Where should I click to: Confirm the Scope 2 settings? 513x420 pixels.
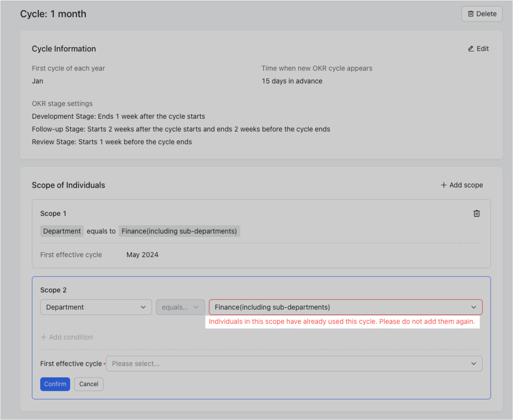coord(55,384)
